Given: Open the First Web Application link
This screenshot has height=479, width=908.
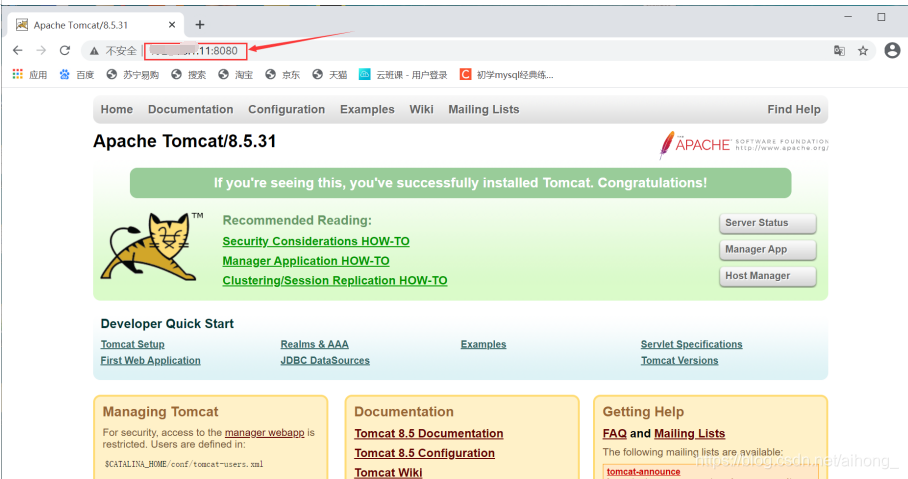Looking at the screenshot, I should click(x=151, y=360).
